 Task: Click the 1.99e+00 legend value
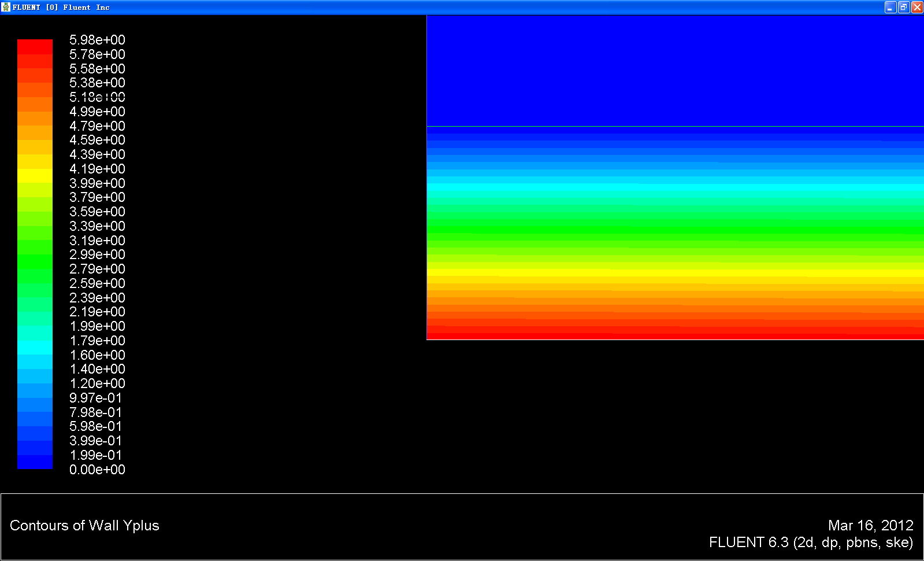(x=97, y=326)
